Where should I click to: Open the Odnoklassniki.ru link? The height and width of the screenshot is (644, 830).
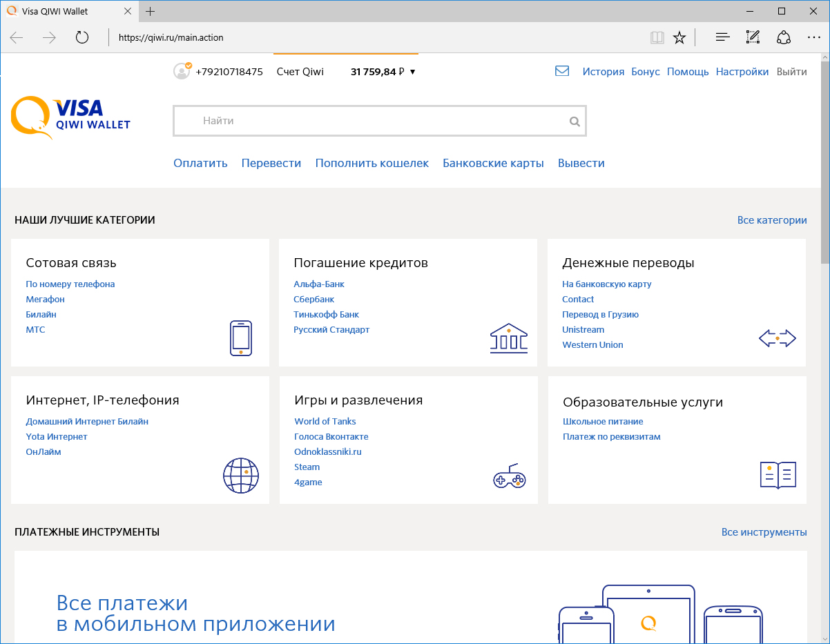(328, 451)
